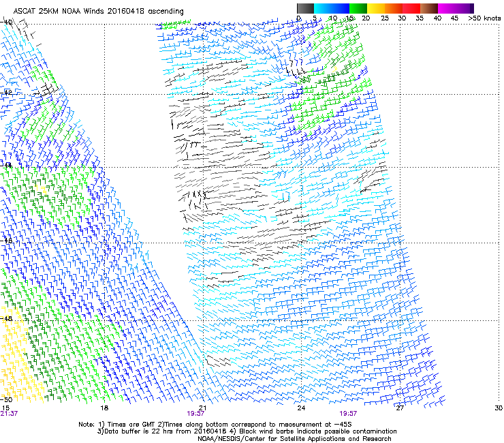
Task: Click the green 15-20 knots color swatch
Action: (358, 8)
